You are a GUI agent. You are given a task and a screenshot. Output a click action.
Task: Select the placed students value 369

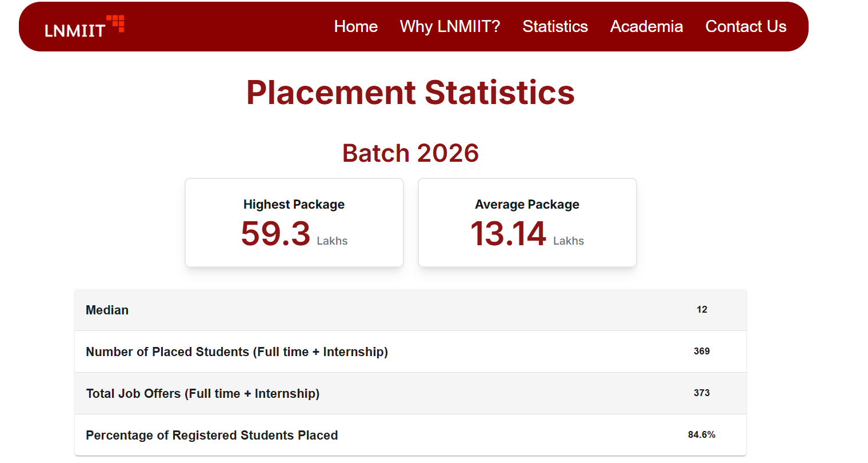coord(702,352)
